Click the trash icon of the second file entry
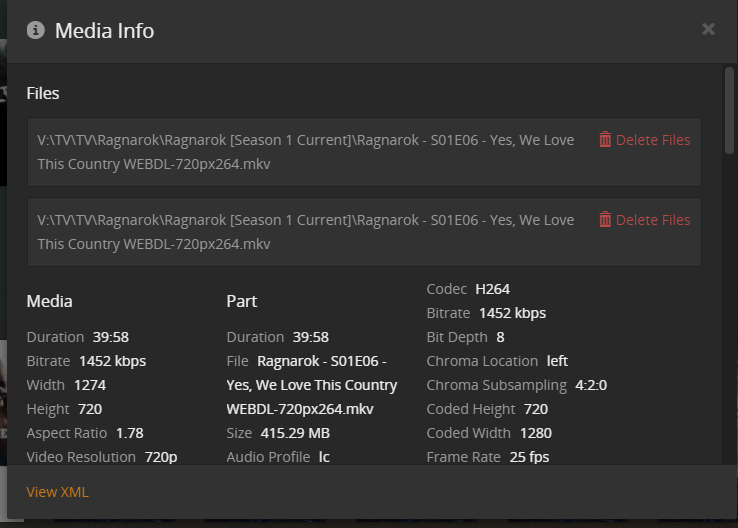 (605, 220)
